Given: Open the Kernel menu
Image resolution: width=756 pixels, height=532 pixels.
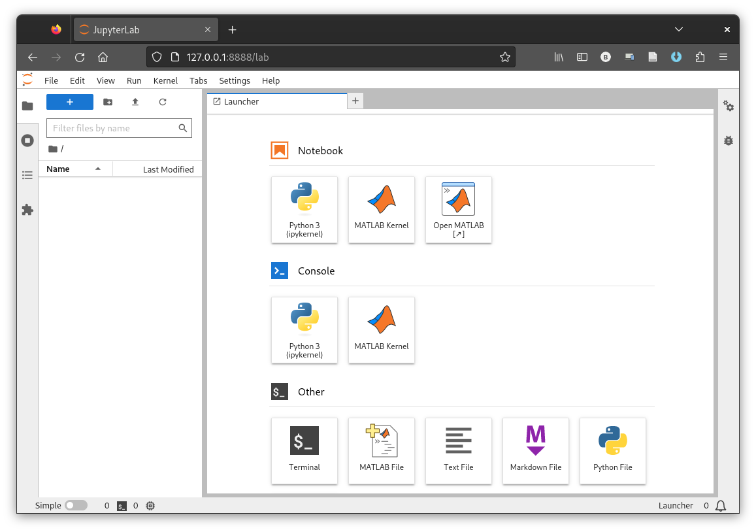Looking at the screenshot, I should [x=165, y=80].
